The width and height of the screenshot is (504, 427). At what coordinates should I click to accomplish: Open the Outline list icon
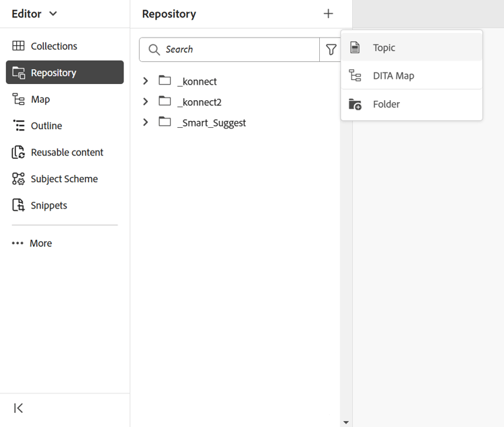tap(18, 125)
